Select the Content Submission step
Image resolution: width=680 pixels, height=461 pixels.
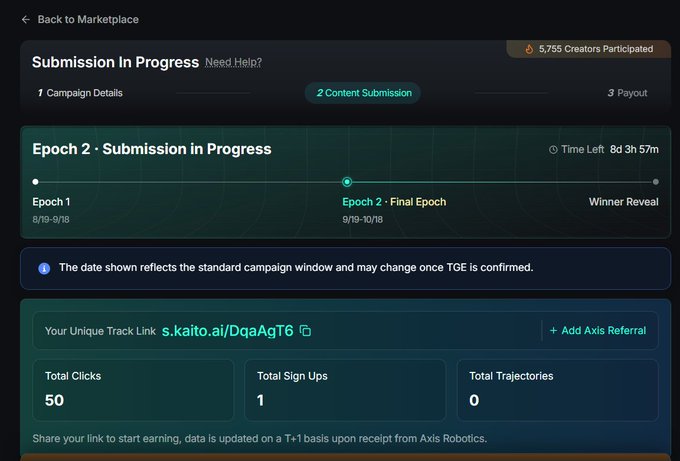pos(363,93)
